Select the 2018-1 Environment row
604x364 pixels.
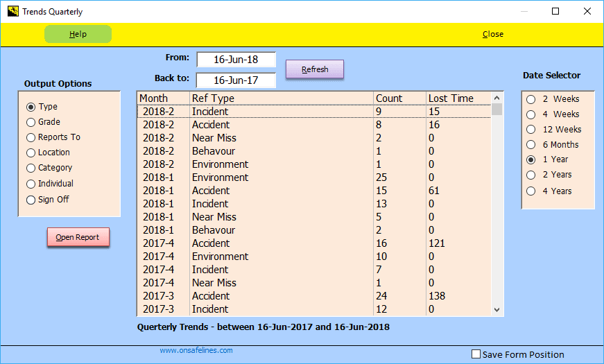314,177
